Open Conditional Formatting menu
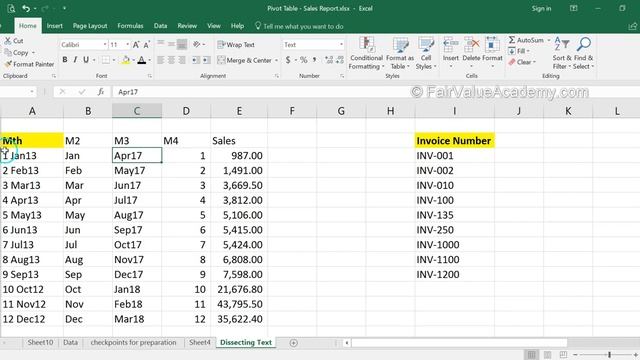 click(x=367, y=53)
